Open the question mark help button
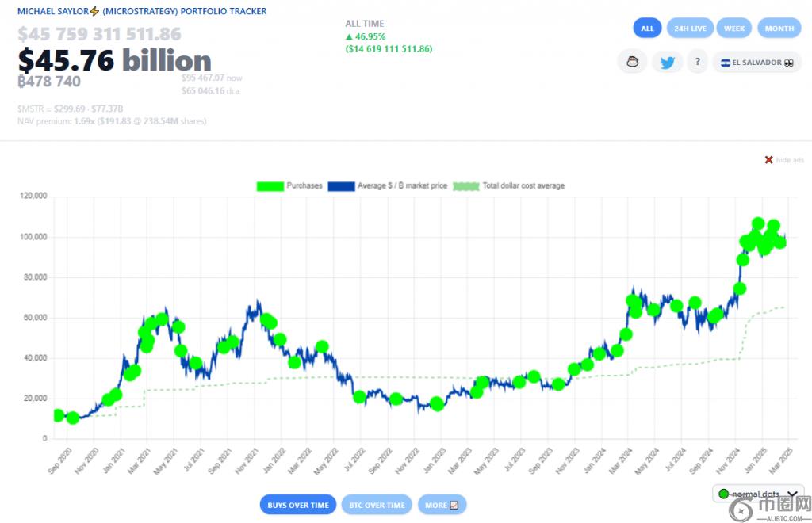The width and height of the screenshot is (812, 523). pyautogui.click(x=697, y=62)
